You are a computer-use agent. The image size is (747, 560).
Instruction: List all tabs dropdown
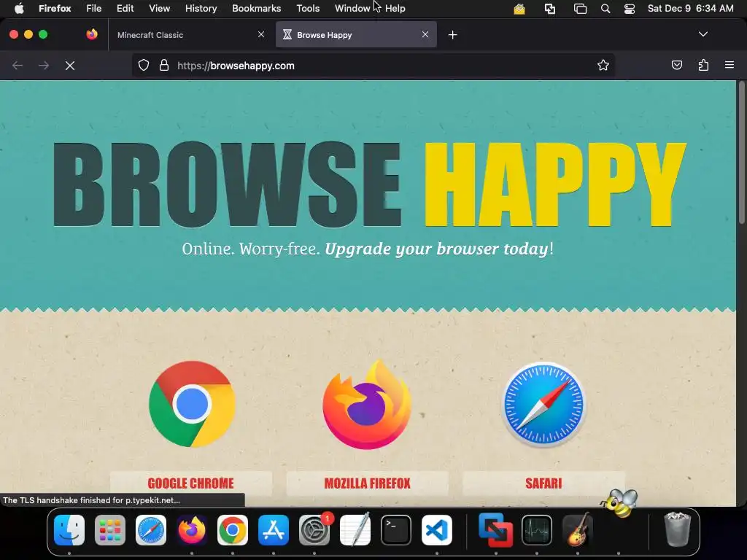pos(703,34)
